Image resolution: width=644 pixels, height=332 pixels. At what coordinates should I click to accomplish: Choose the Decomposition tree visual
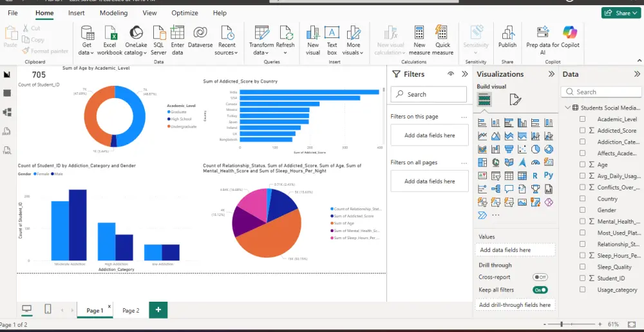tap(496, 189)
